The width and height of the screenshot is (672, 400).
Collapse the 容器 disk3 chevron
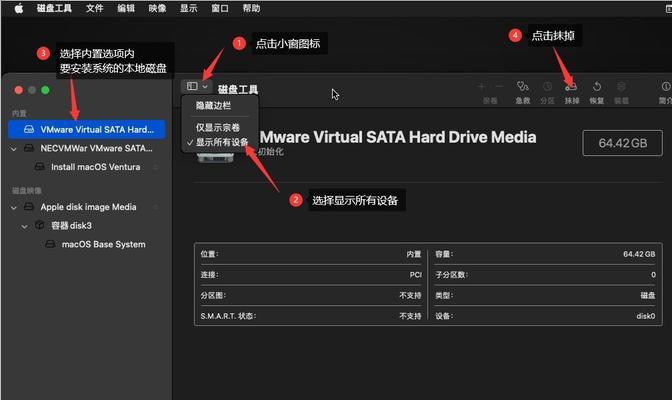(24, 226)
